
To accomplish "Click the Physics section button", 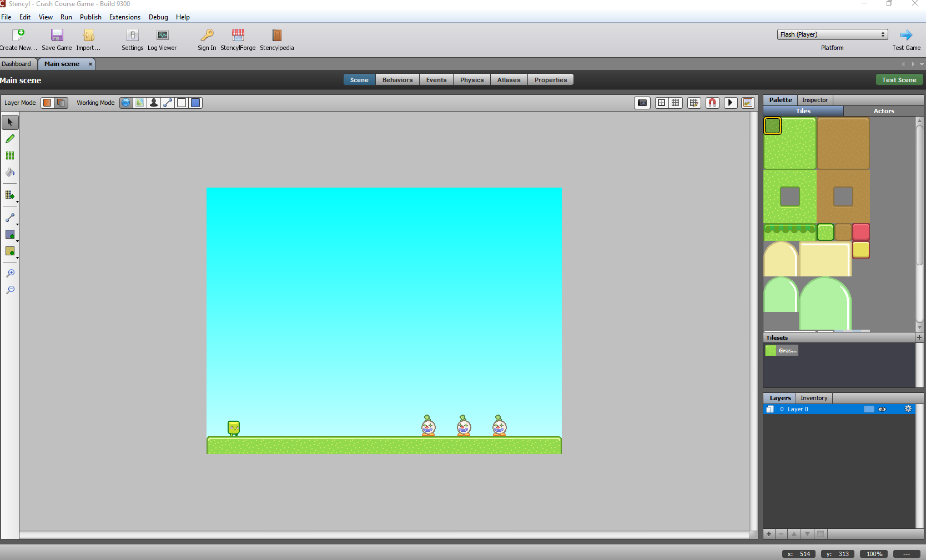I will coord(471,79).
